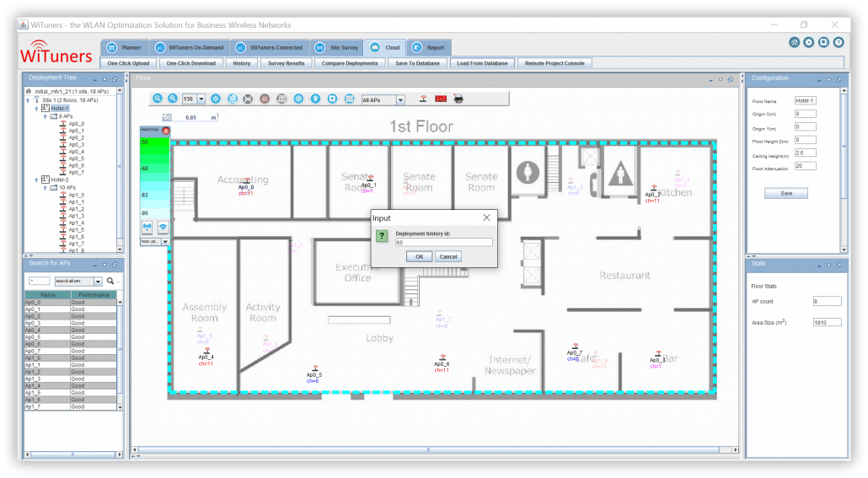This screenshot has width=868, height=478.
Task: Click the Deployment history id input field
Action: click(443, 243)
